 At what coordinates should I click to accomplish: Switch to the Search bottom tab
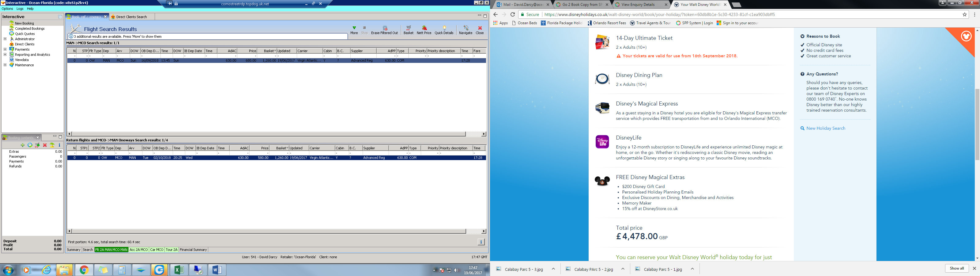[x=88, y=250]
